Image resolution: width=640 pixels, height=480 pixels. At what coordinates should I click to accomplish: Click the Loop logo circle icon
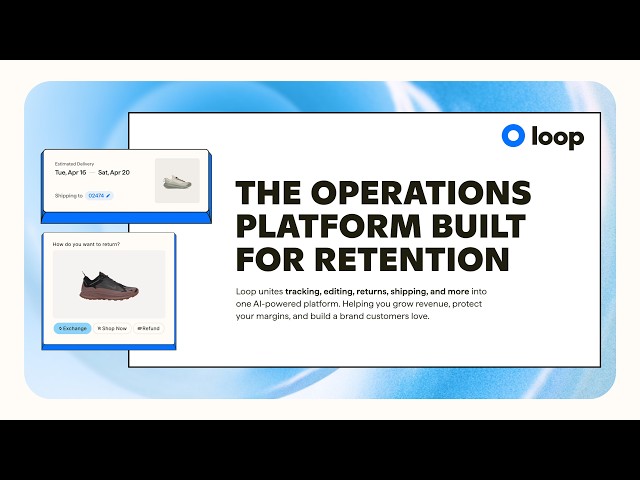(513, 136)
